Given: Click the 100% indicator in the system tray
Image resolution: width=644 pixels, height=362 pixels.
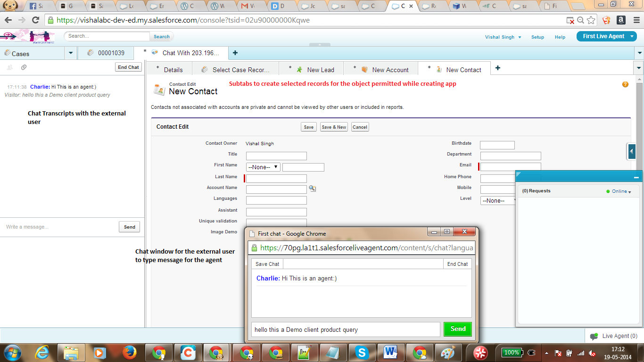Looking at the screenshot, I should click(512, 352).
